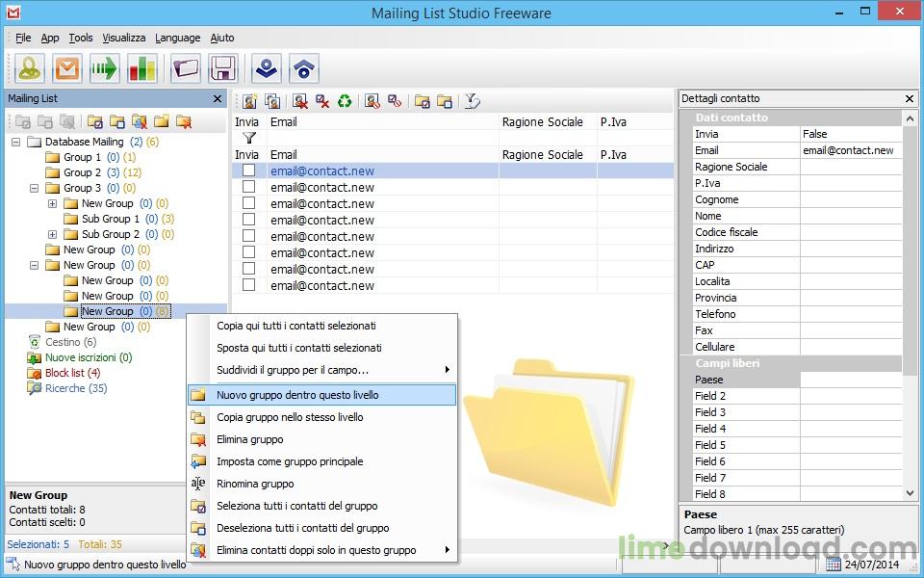Image resolution: width=924 pixels, height=578 pixels.
Task: Tick the Invia checkbox in the last contact row
Action: pyautogui.click(x=249, y=285)
